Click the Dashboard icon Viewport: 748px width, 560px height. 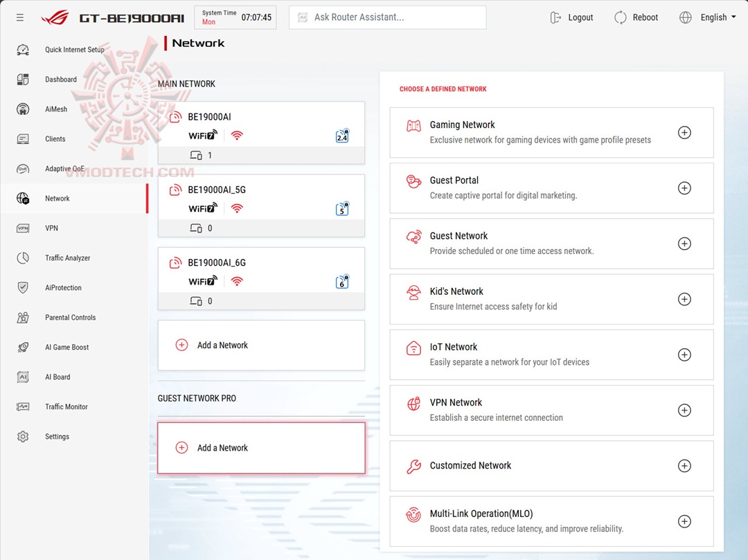22,80
